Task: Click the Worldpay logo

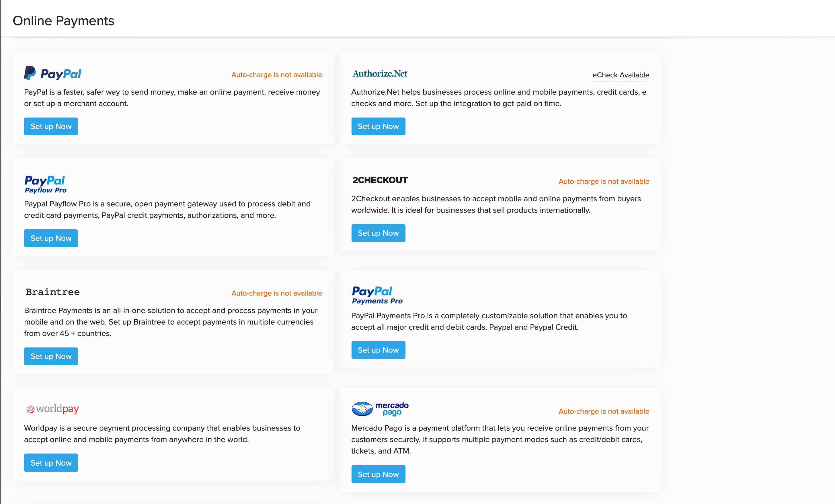Action: click(x=52, y=409)
